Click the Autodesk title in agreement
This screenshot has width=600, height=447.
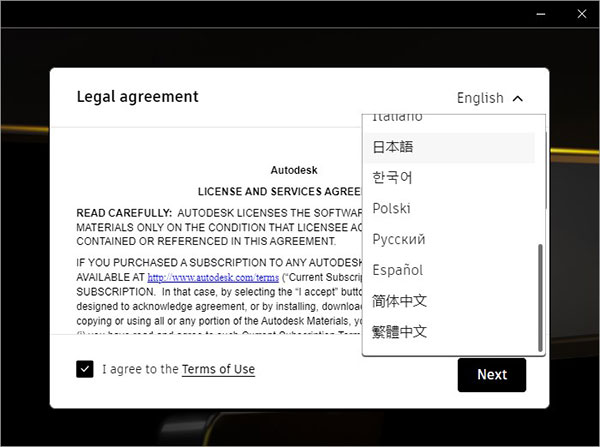pyautogui.click(x=294, y=170)
